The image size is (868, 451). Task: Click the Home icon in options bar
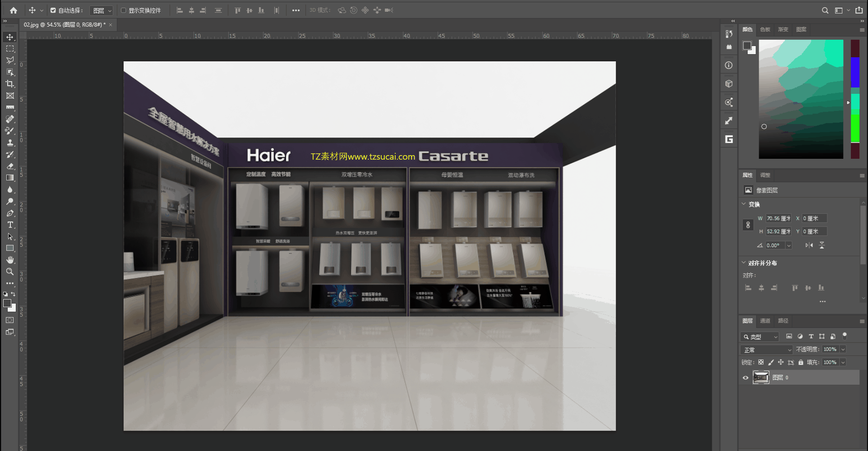(14, 10)
